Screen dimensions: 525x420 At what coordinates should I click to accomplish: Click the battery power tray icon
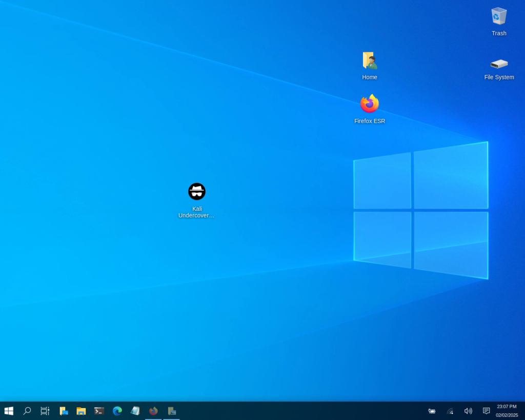pos(432,411)
